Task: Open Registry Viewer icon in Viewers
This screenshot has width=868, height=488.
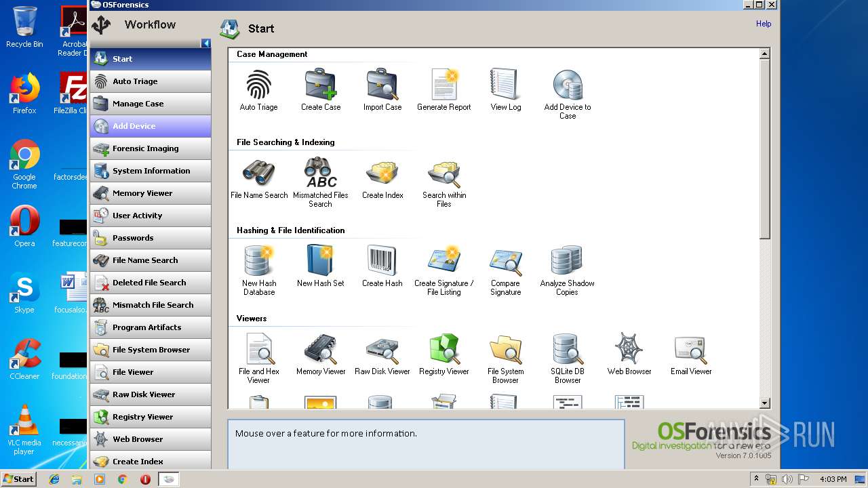Action: pyautogui.click(x=444, y=350)
